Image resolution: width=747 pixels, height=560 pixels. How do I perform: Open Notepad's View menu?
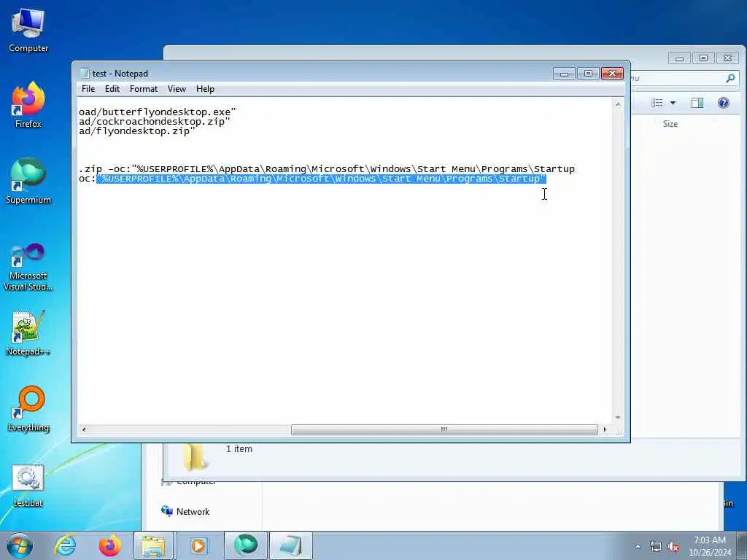click(177, 89)
